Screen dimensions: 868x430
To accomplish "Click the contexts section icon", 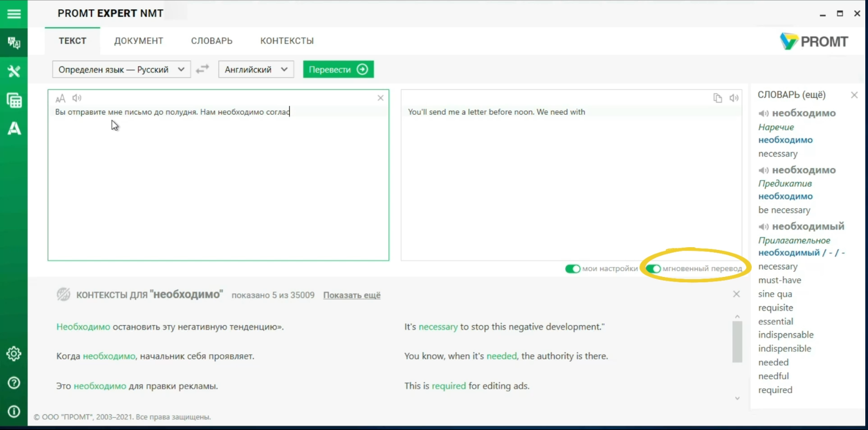I will click(x=63, y=294).
